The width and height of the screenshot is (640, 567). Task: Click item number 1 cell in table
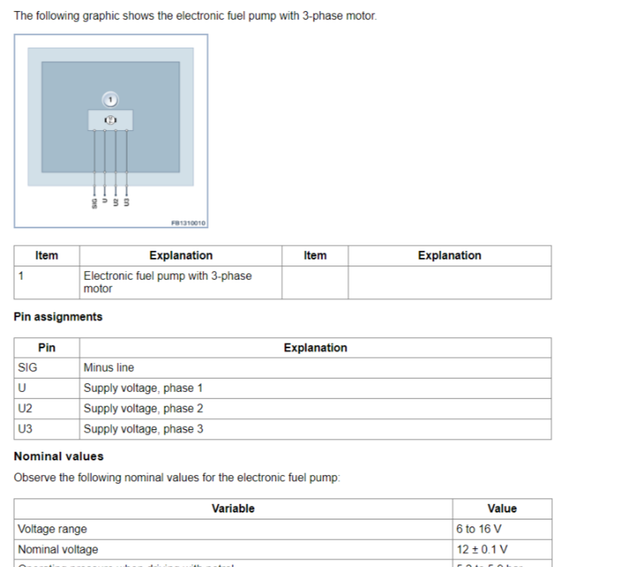tap(47, 282)
